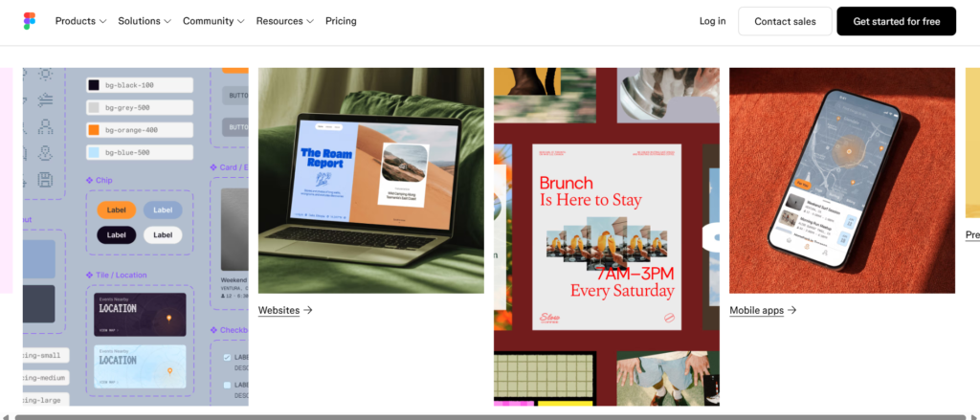Click Get started for free

click(x=896, y=21)
